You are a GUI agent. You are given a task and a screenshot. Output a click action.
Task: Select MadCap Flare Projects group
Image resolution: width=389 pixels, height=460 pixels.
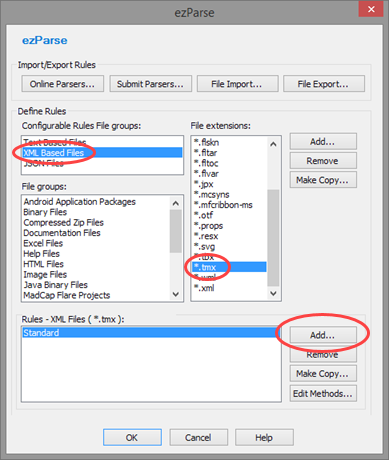click(x=96, y=295)
